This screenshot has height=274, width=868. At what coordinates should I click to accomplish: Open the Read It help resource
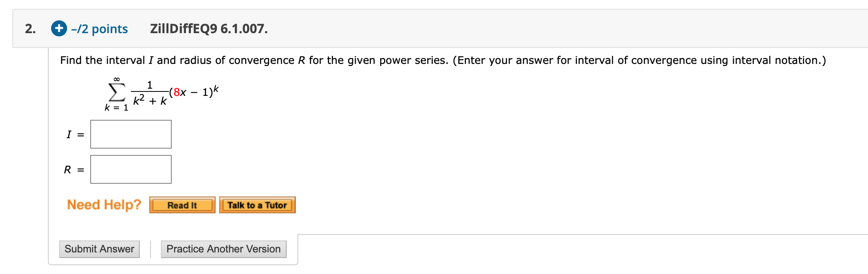click(x=182, y=205)
